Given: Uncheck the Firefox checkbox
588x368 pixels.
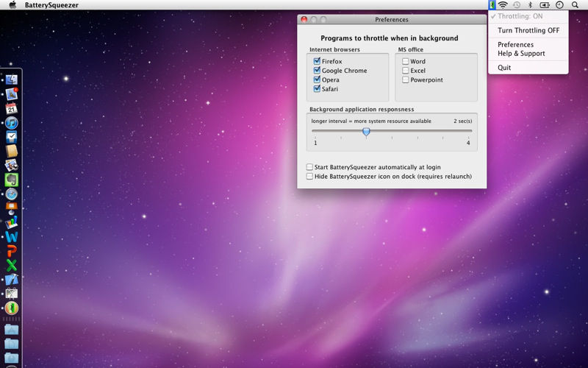Looking at the screenshot, I should 317,61.
